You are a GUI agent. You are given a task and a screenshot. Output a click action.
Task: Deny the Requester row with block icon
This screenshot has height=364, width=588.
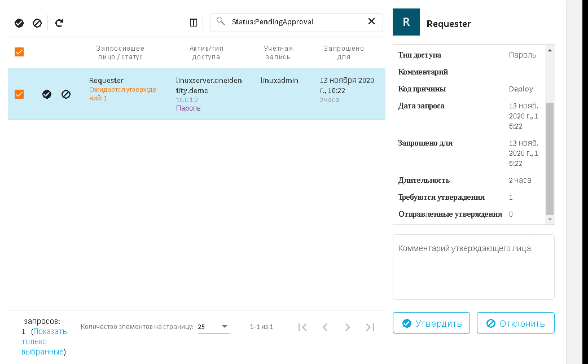(x=66, y=94)
